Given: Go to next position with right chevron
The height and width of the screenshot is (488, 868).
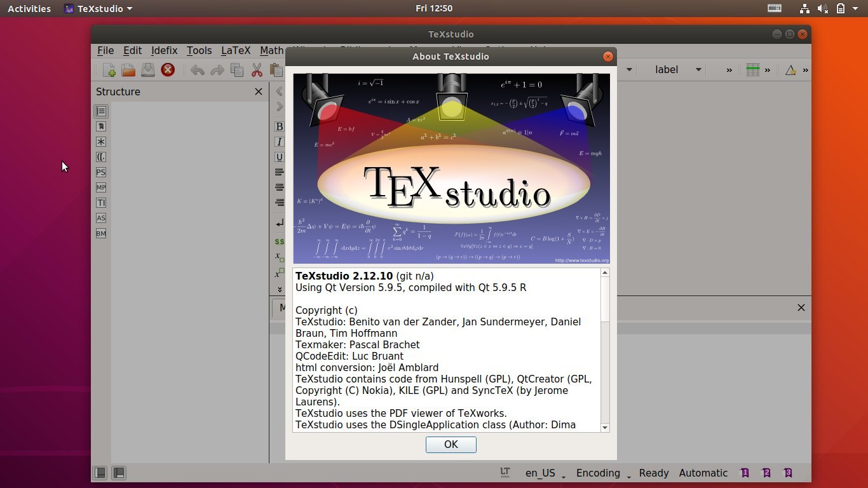Looking at the screenshot, I should coord(279,107).
